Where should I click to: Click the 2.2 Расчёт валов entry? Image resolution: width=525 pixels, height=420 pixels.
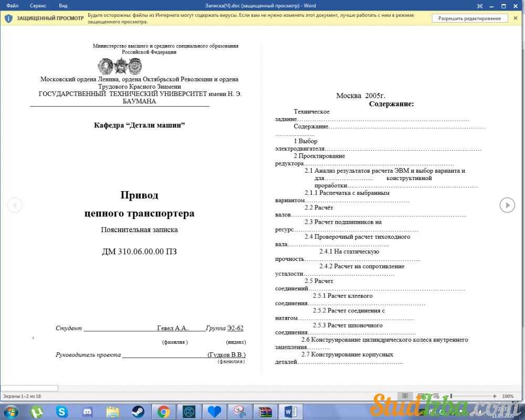[370, 212]
